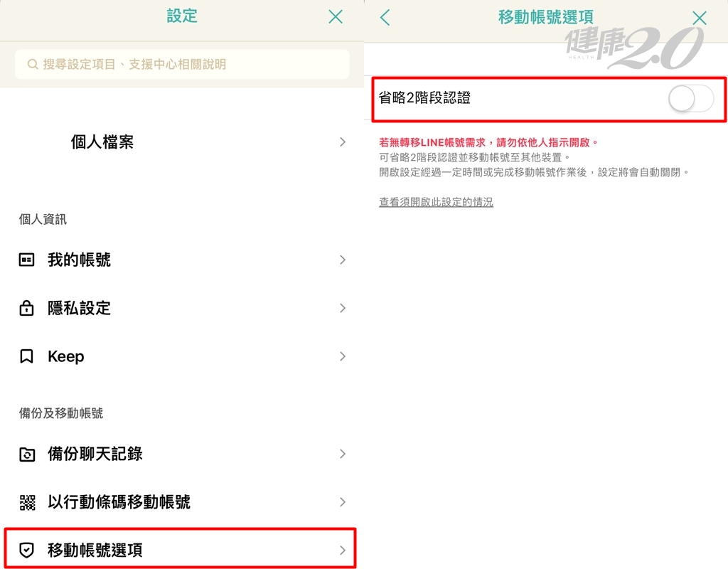Open the Keep menu item
Image resolution: width=728 pixels, height=569 pixels.
pyautogui.click(x=66, y=357)
